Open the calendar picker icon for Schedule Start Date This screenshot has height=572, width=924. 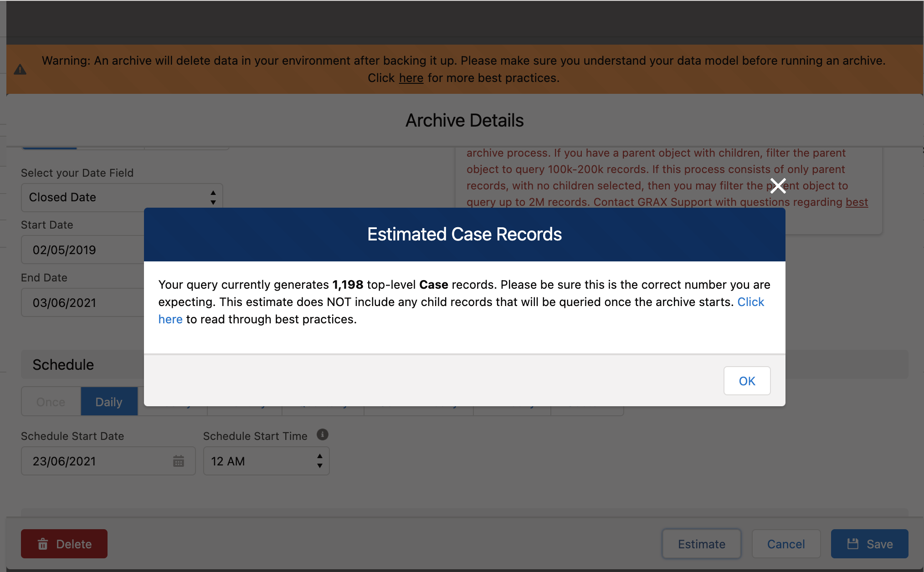pos(178,461)
